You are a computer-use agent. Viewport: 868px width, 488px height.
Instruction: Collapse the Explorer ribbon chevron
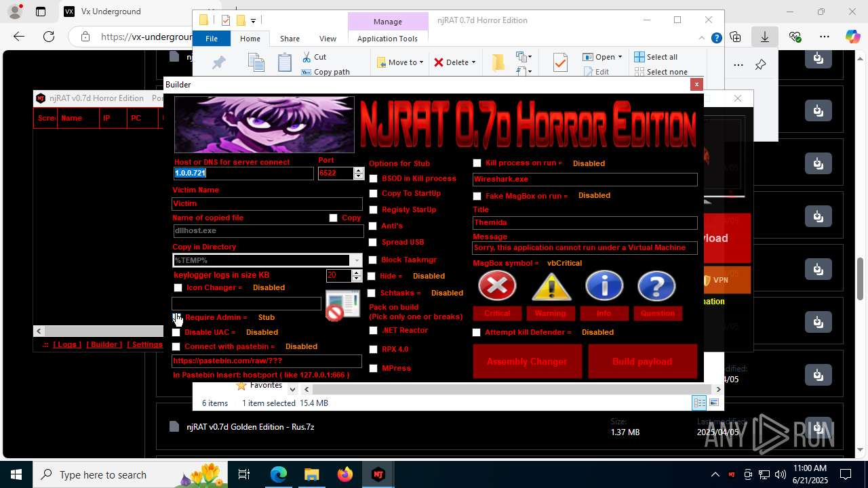pyautogui.click(x=703, y=39)
